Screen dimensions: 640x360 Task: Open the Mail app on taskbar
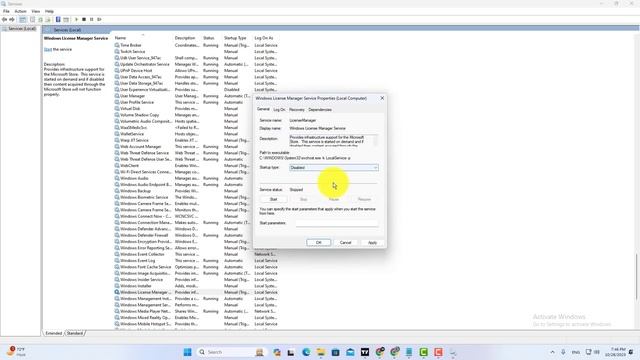click(350, 352)
